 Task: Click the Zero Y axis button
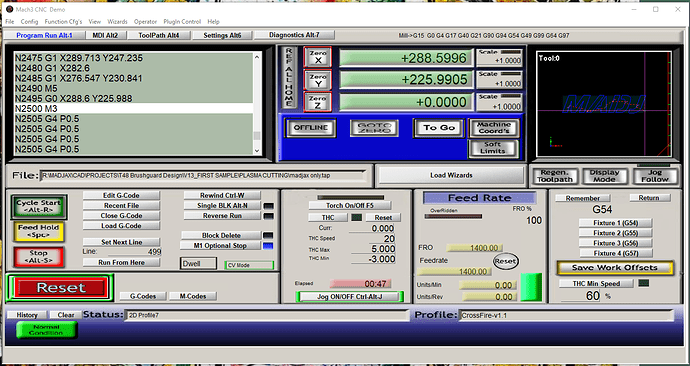point(317,80)
